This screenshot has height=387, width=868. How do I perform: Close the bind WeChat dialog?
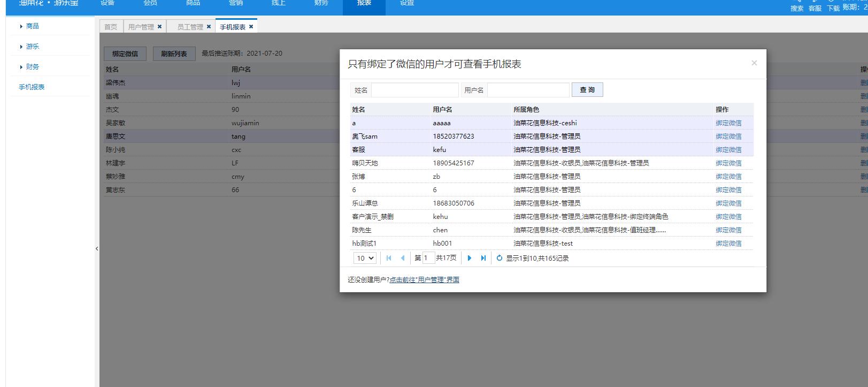point(754,63)
